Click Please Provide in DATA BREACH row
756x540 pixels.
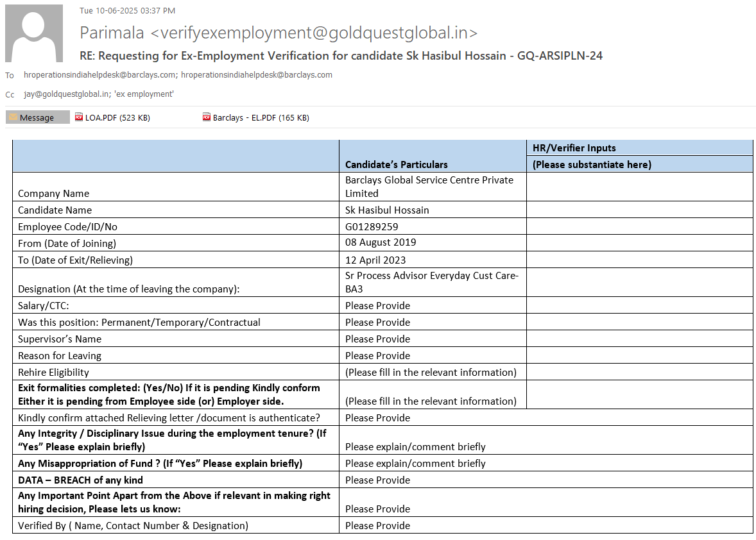pyautogui.click(x=377, y=480)
